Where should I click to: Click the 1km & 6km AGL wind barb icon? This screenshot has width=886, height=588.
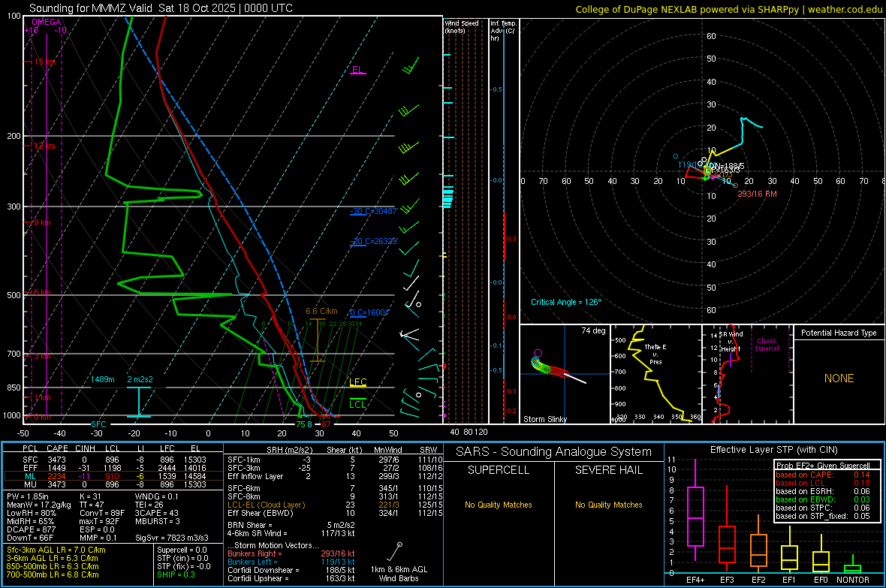point(395,552)
